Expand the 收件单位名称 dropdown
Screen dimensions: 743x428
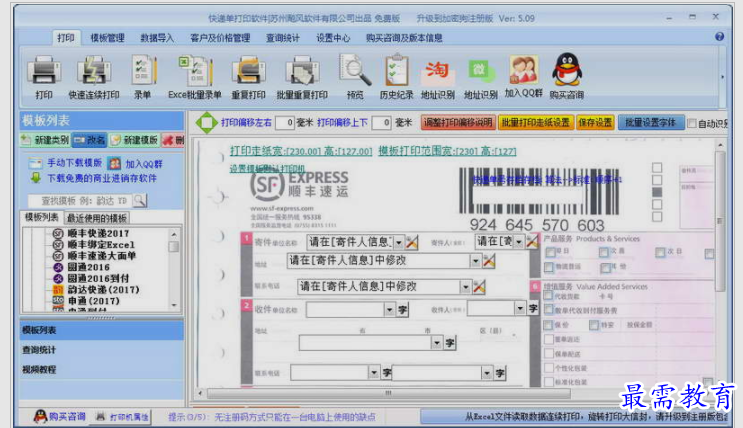(x=389, y=310)
